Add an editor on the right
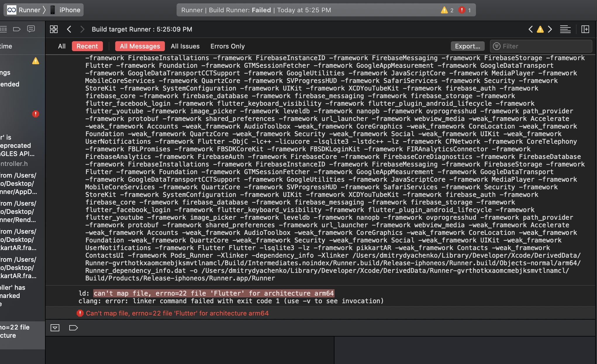The width and height of the screenshot is (597, 364). pos(585,29)
